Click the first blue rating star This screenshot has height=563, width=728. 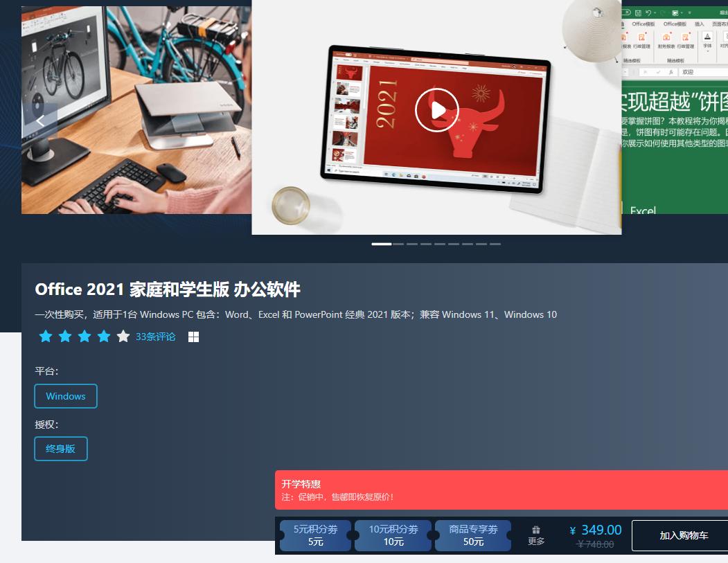46,336
